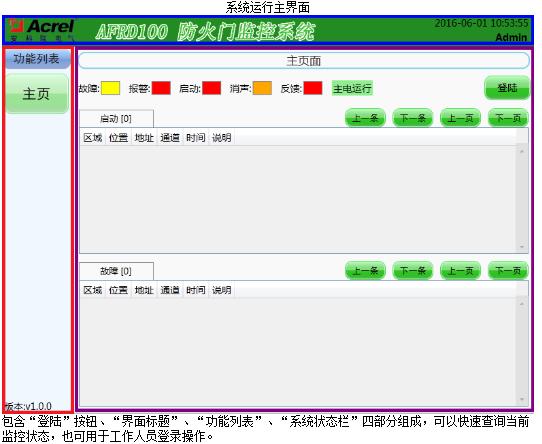542x444 pixels.
Task: Select the 启动 [0] tab
Action: point(116,119)
